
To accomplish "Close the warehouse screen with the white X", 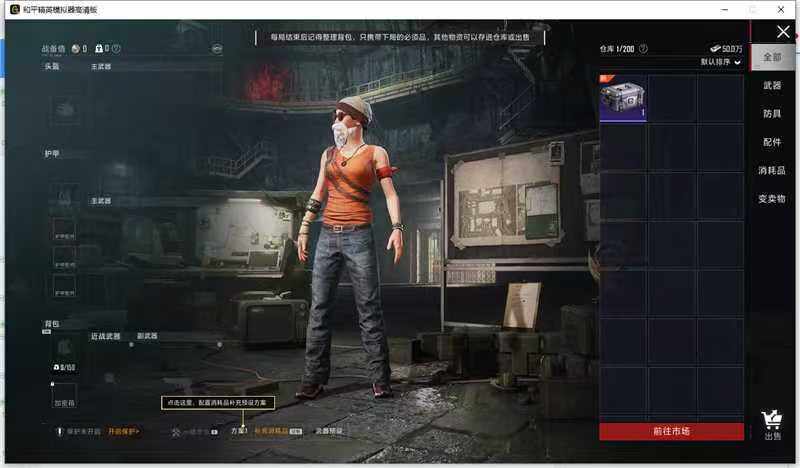I will coord(783,32).
